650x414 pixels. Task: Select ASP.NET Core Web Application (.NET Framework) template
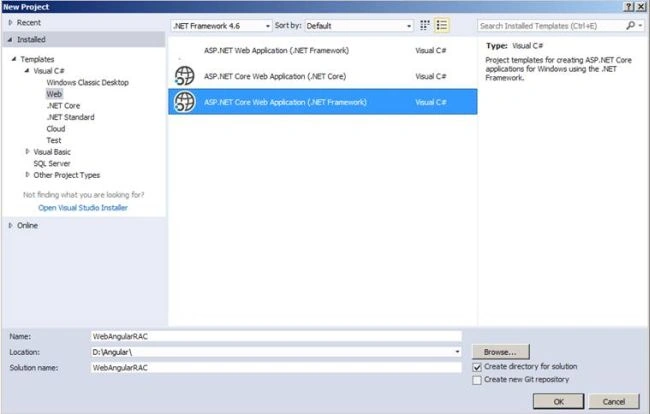click(x=323, y=102)
